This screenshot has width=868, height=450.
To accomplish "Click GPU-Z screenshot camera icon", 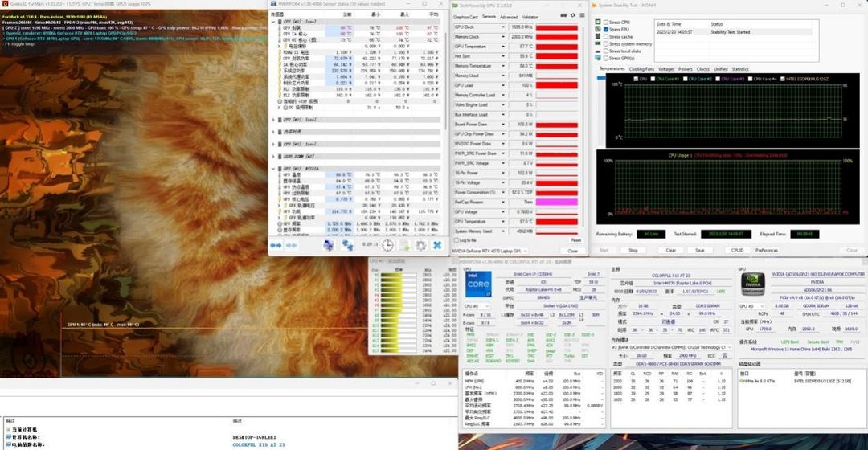I will click(x=563, y=15).
